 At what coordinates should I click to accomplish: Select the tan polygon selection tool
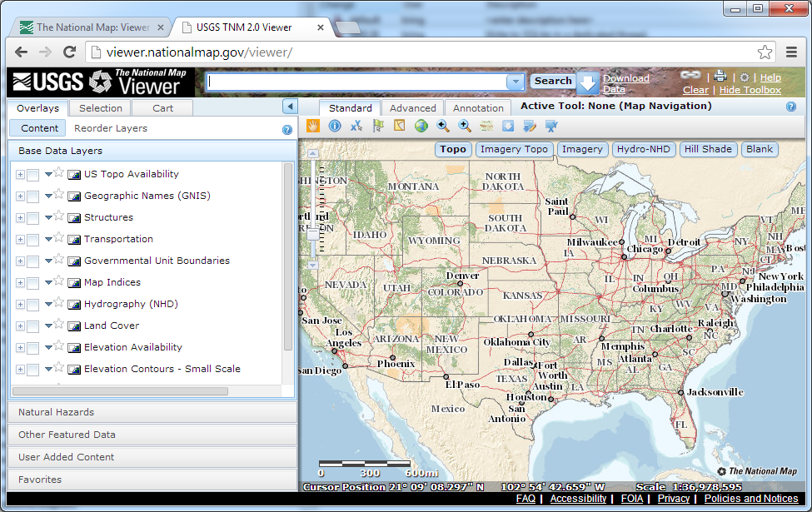pos(399,126)
